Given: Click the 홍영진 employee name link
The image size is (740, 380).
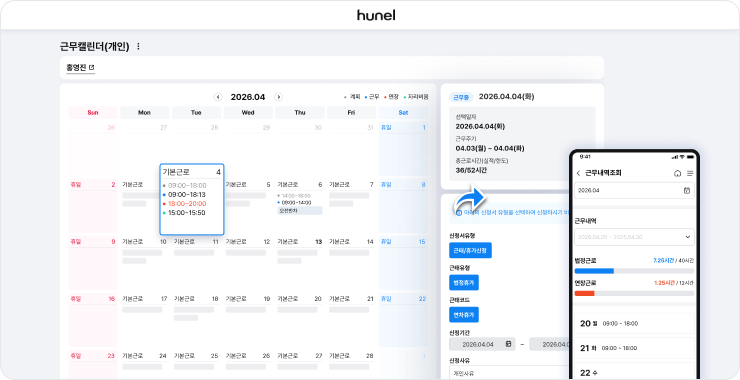Looking at the screenshot, I should tap(76, 68).
